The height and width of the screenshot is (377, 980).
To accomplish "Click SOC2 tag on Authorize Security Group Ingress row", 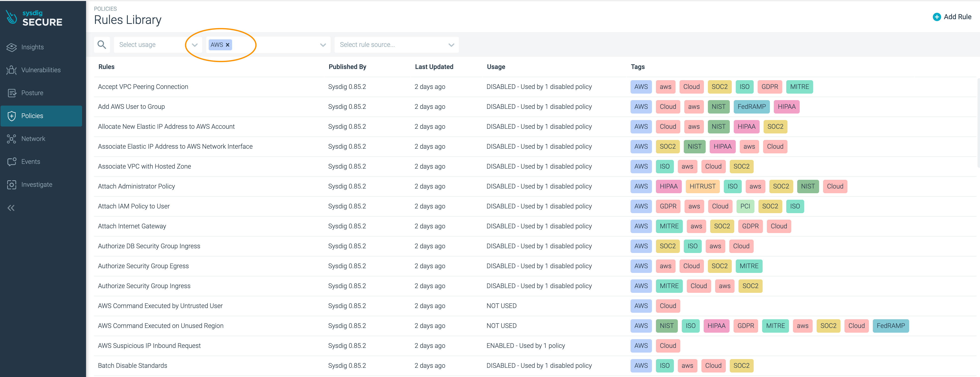I will 750,286.
